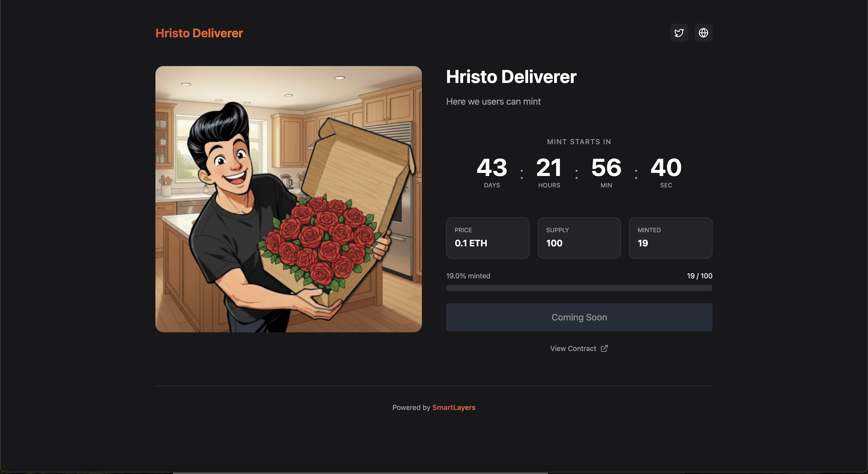This screenshot has width=868, height=474.
Task: Open the View Contract link
Action: (573, 348)
